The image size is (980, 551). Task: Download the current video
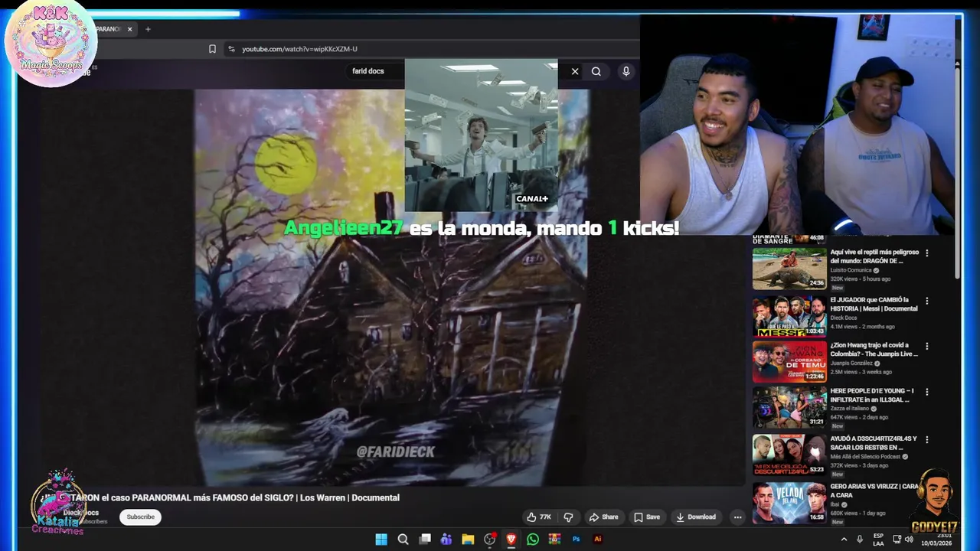pos(696,517)
